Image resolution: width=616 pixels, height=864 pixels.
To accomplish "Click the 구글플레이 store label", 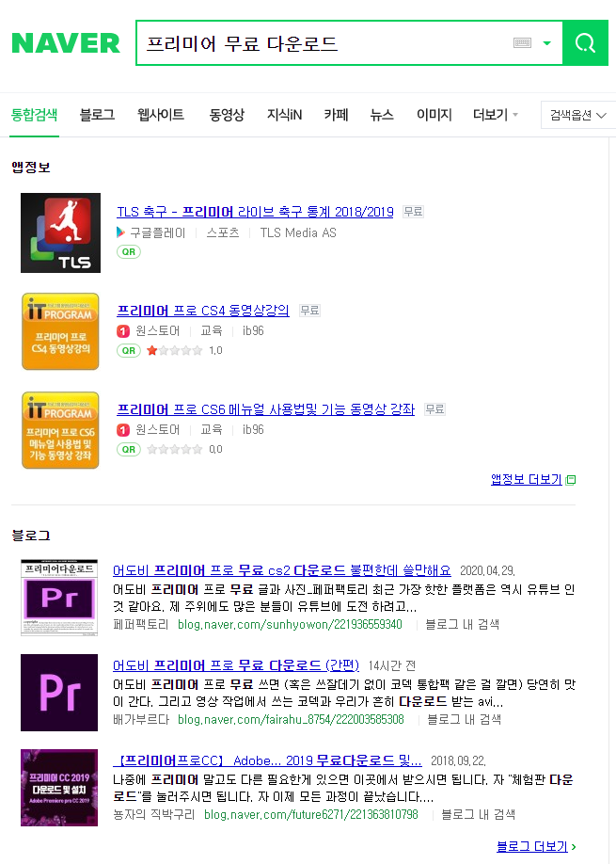I will coord(157,232).
